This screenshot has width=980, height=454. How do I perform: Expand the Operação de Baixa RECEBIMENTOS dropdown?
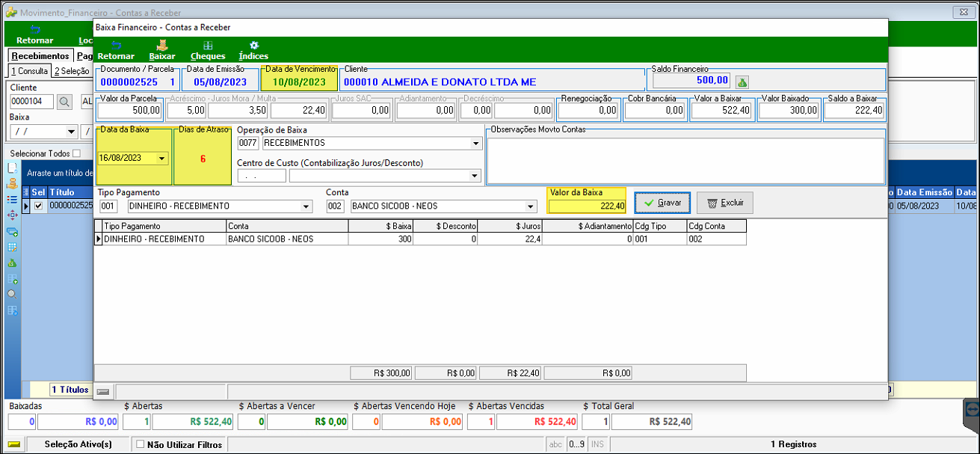coord(475,143)
